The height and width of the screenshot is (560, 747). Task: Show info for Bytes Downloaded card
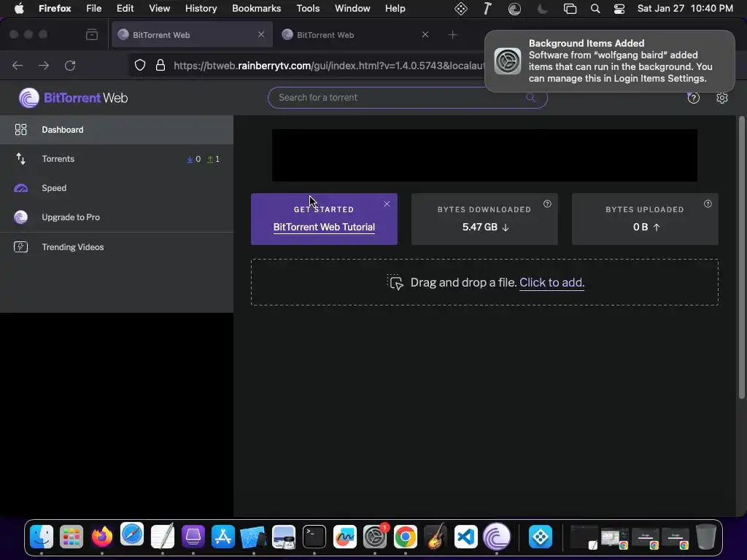547,204
